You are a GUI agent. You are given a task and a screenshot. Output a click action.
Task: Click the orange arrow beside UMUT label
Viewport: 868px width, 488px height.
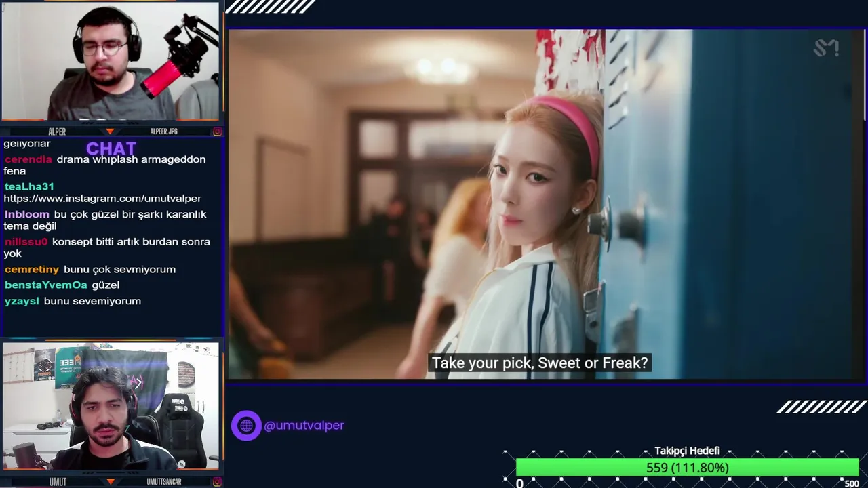pyautogui.click(x=110, y=482)
